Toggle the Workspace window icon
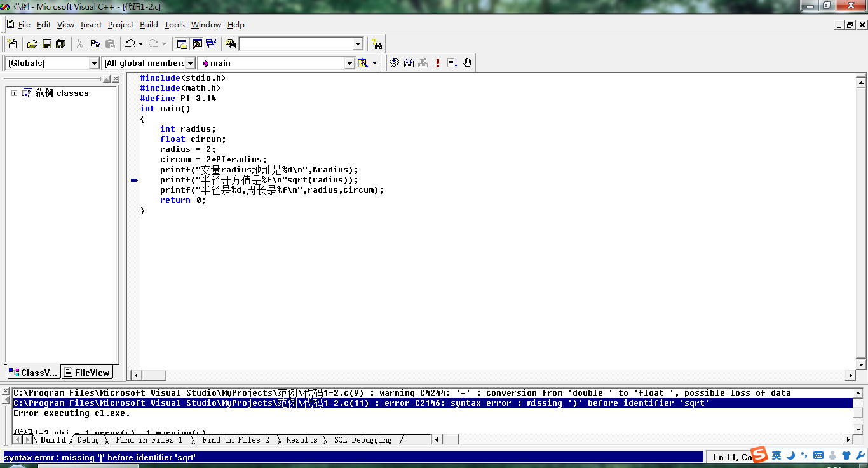 pyautogui.click(x=182, y=44)
